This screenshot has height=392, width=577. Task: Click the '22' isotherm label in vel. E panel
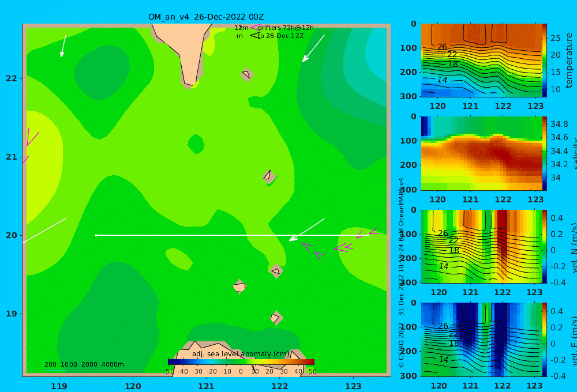pos(454,334)
